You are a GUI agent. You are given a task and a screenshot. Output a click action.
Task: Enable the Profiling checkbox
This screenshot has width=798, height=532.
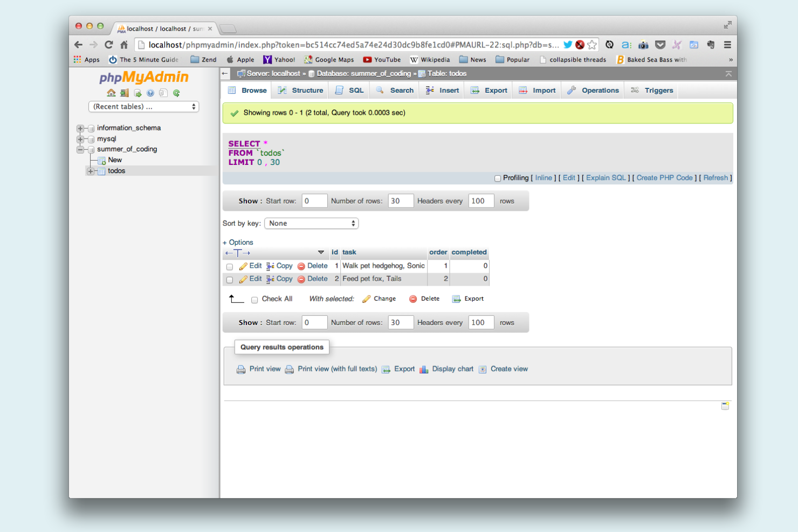tap(497, 178)
